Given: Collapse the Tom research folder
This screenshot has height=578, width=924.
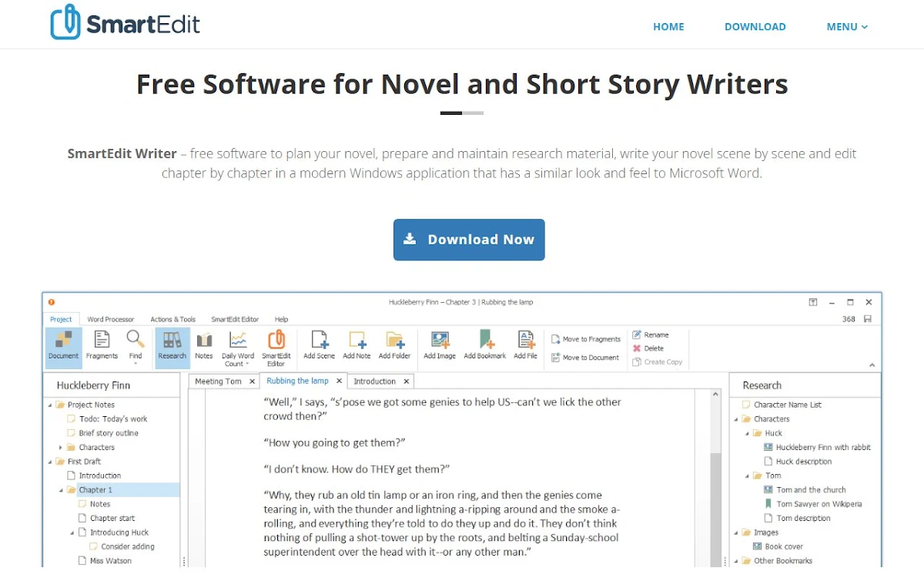Looking at the screenshot, I should 747,476.
